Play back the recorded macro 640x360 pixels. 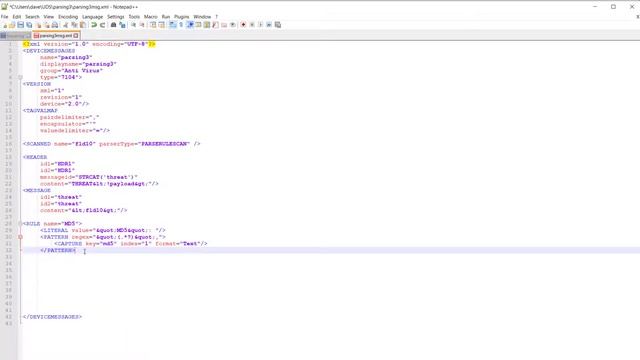point(260,25)
